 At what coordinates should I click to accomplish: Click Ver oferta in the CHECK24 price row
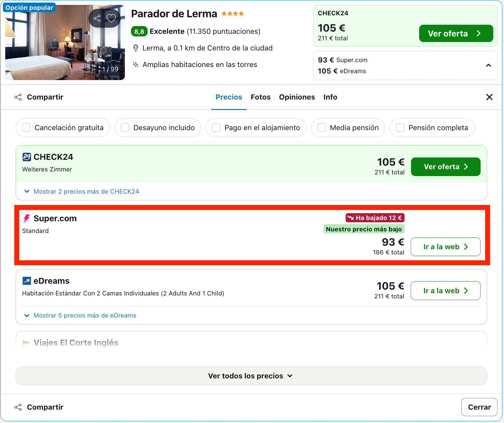click(x=446, y=167)
